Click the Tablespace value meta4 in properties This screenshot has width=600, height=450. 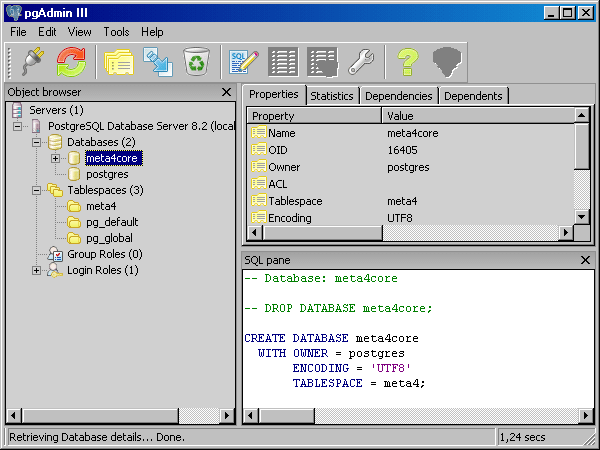point(402,201)
